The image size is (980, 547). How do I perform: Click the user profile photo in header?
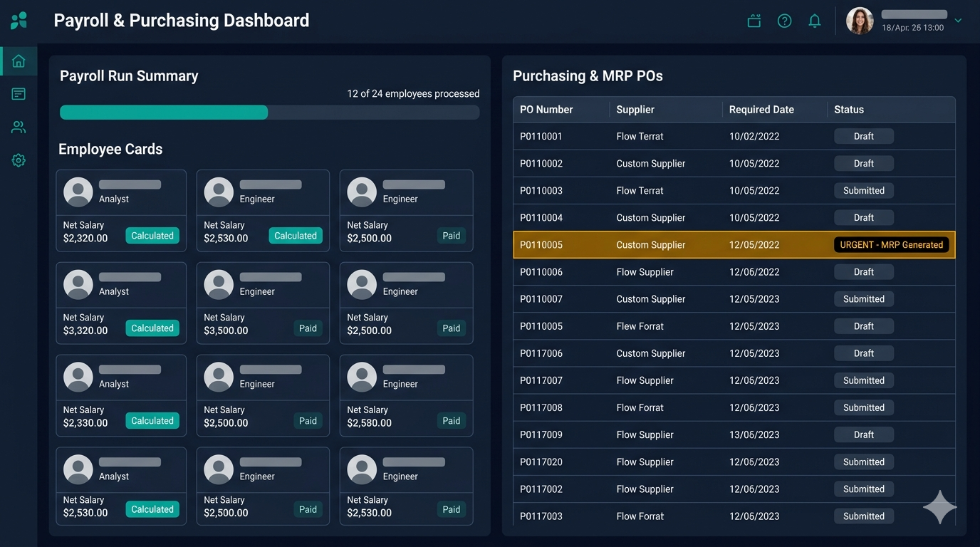click(860, 21)
